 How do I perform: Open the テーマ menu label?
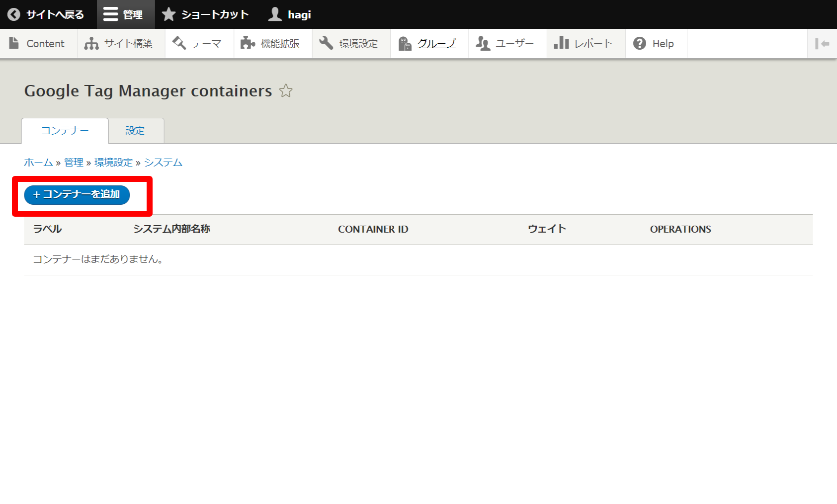(207, 44)
